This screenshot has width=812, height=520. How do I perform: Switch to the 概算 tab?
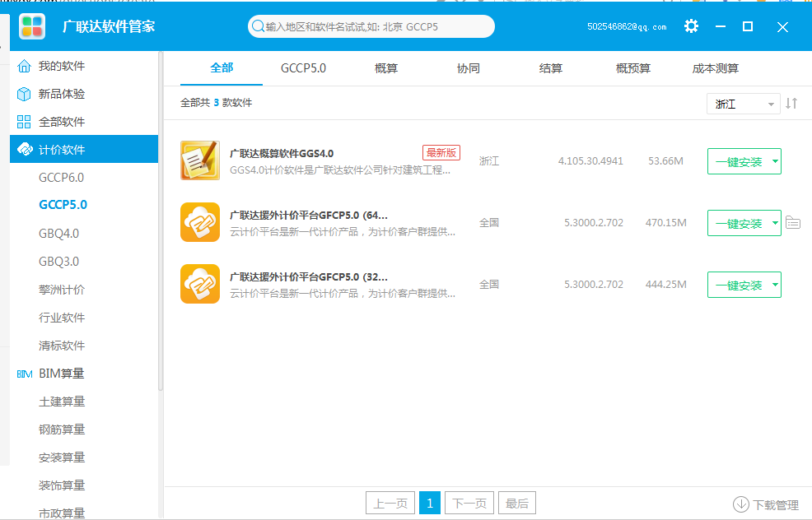385,68
